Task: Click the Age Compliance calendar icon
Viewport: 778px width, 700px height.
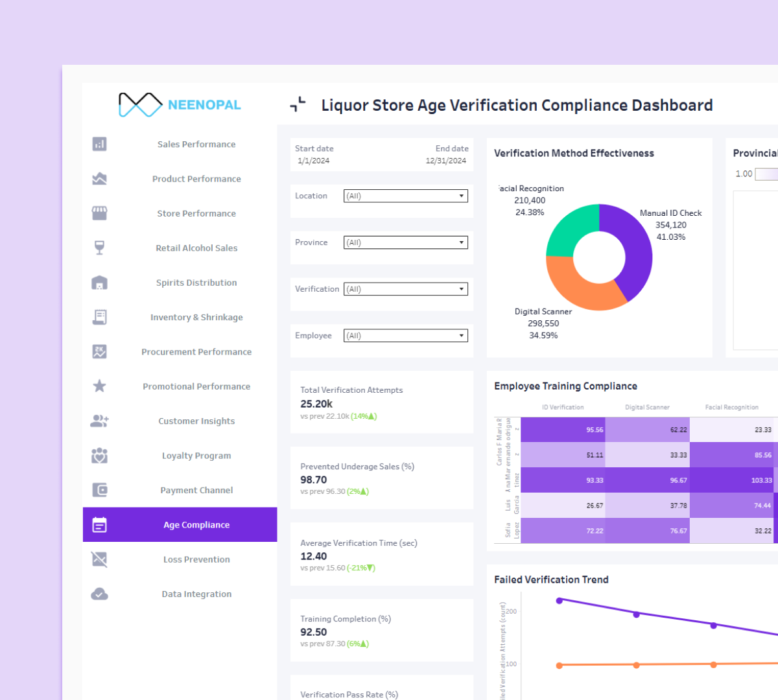Action: (x=99, y=525)
